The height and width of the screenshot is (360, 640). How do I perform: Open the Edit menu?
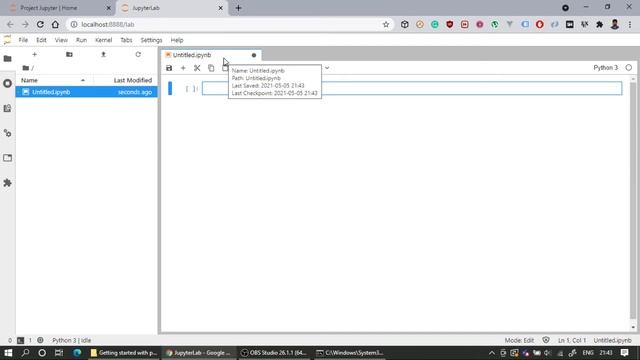coord(41,40)
